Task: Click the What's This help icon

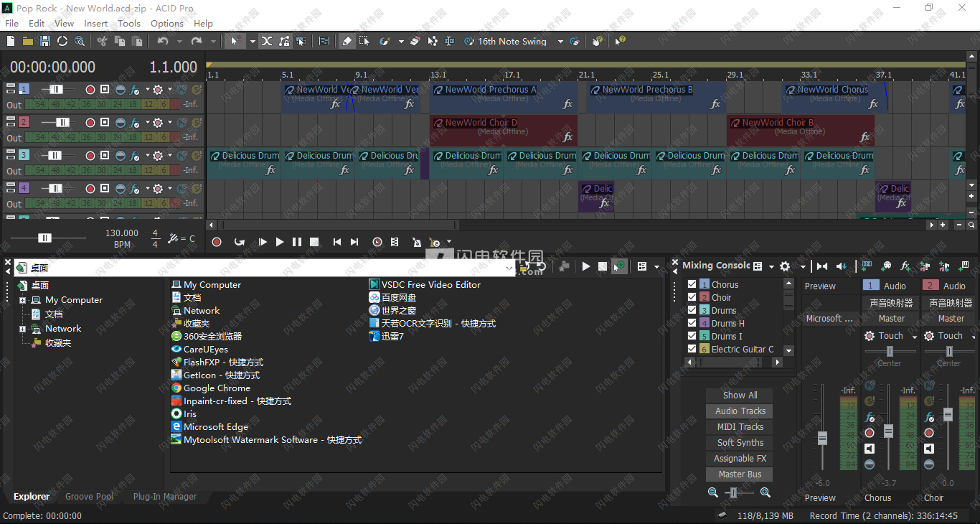Action: click(x=620, y=42)
